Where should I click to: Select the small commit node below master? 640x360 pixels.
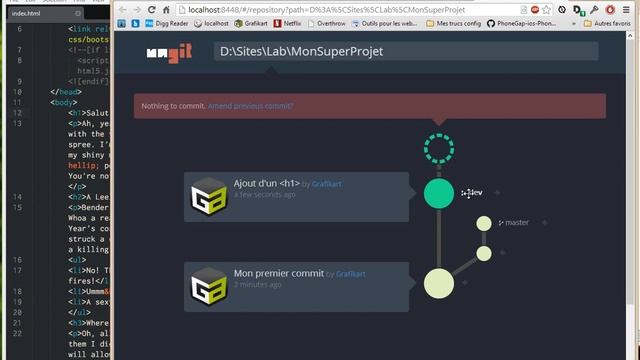(x=484, y=253)
